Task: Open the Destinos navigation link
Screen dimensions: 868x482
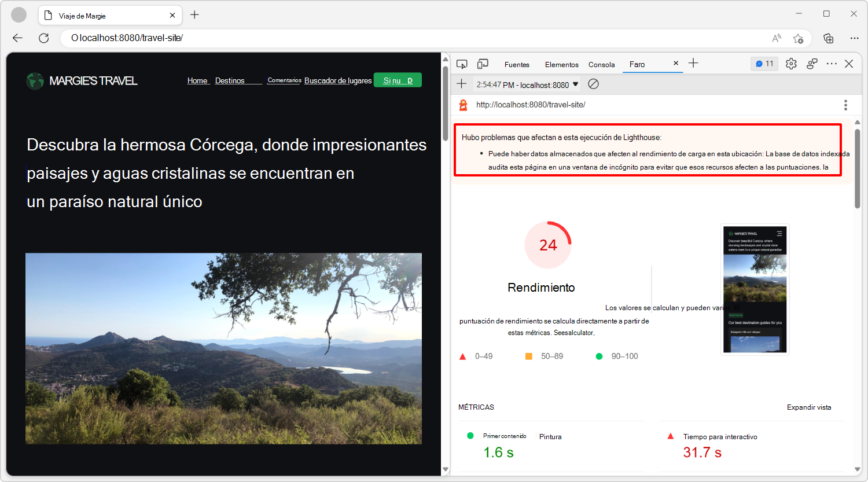Action: click(229, 80)
